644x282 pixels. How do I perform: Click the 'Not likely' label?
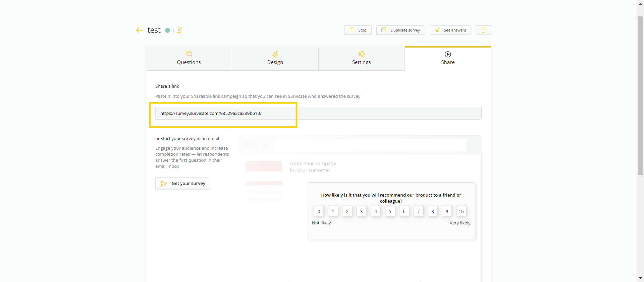pyautogui.click(x=321, y=223)
